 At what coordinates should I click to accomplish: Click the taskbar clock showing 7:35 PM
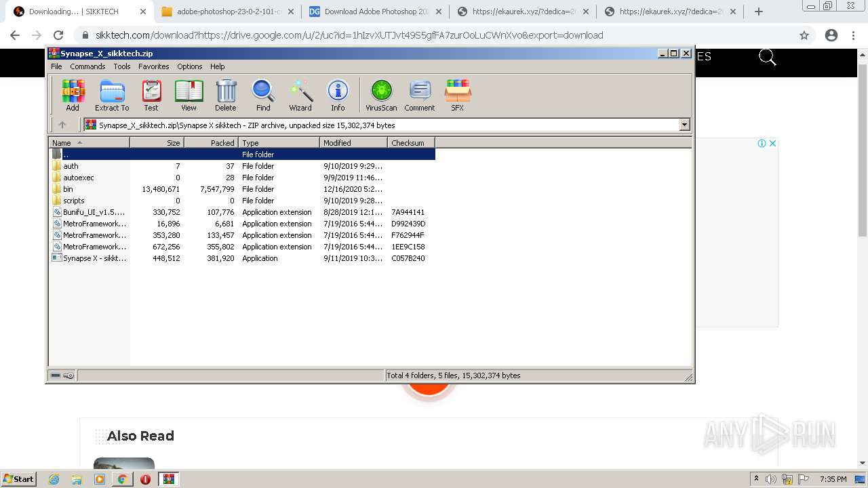click(x=833, y=479)
